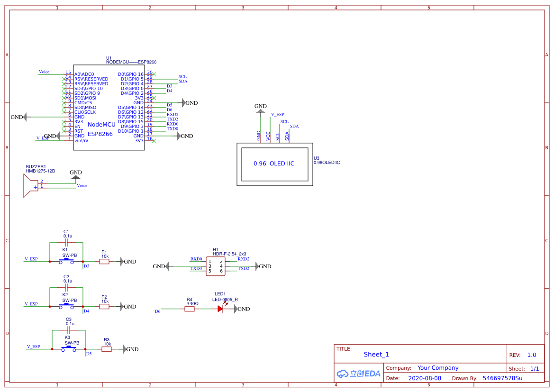Select the R4 330Ω resistor symbol

[190, 309]
